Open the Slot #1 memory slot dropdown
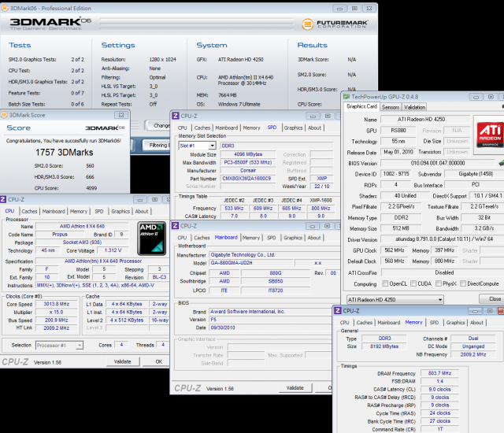This screenshot has width=504, height=433. pos(212,146)
